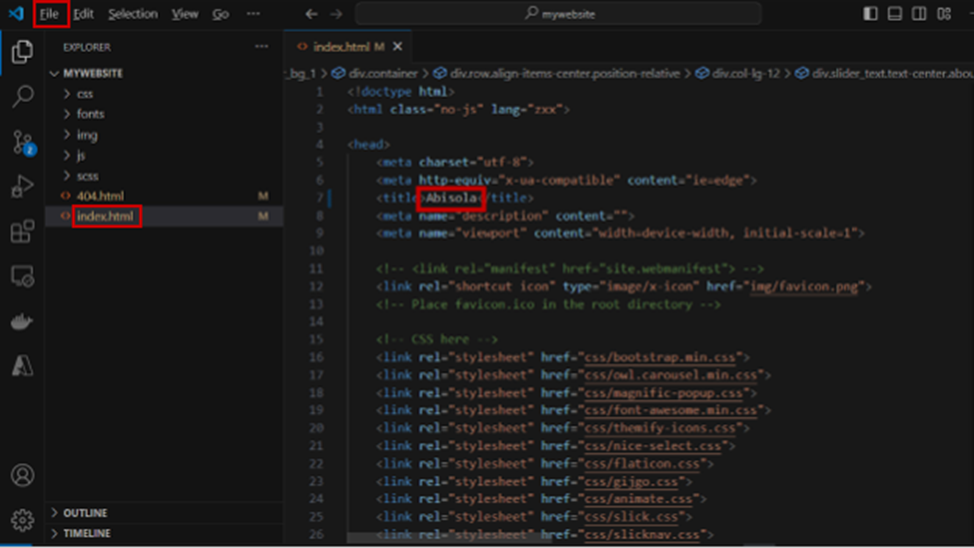The width and height of the screenshot is (974, 548).
Task: Open 404.html in the explorer
Action: pyautogui.click(x=99, y=196)
